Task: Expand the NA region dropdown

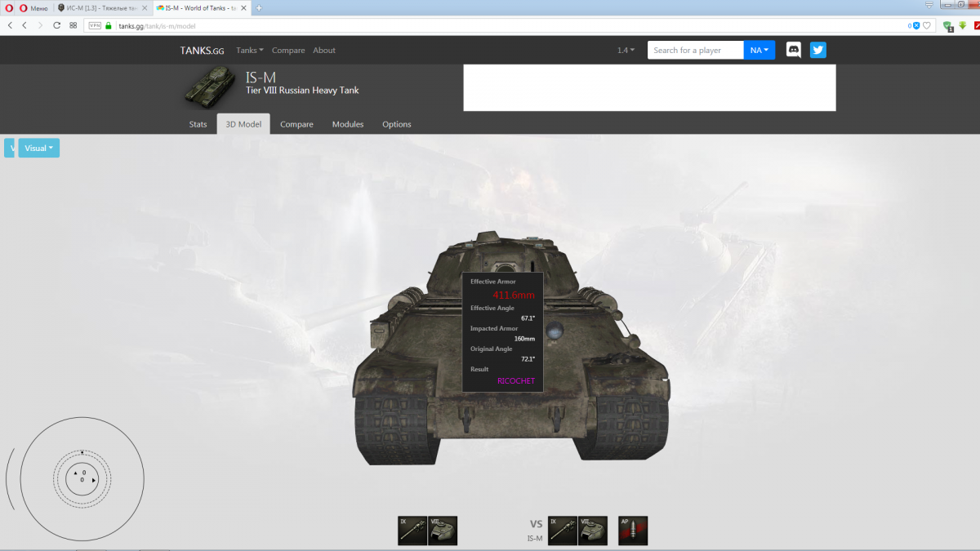Action: [x=759, y=50]
